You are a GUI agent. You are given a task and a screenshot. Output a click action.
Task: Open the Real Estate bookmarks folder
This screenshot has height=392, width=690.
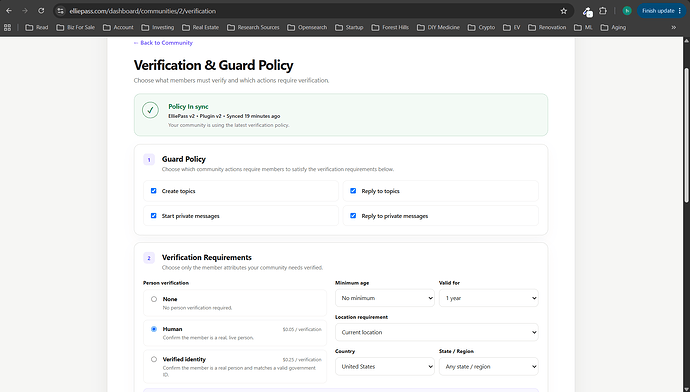point(200,27)
